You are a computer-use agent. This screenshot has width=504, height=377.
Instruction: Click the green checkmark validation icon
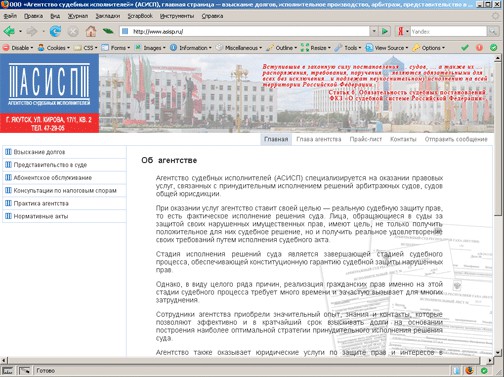coord(464,48)
